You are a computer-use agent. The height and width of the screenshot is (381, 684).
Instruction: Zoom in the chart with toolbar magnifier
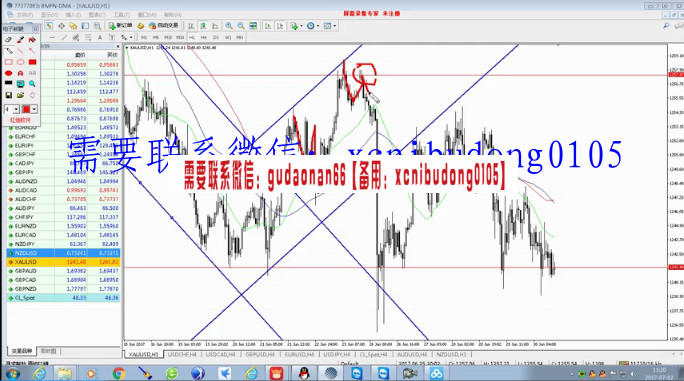click(229, 26)
